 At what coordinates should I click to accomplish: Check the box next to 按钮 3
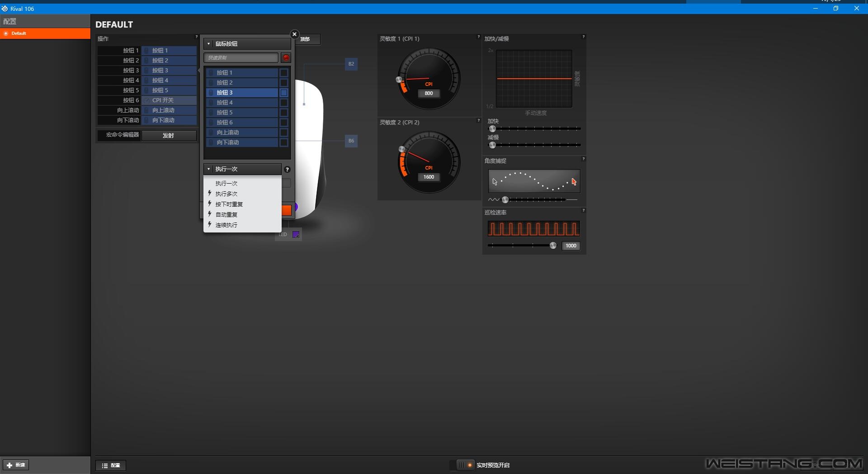point(284,93)
